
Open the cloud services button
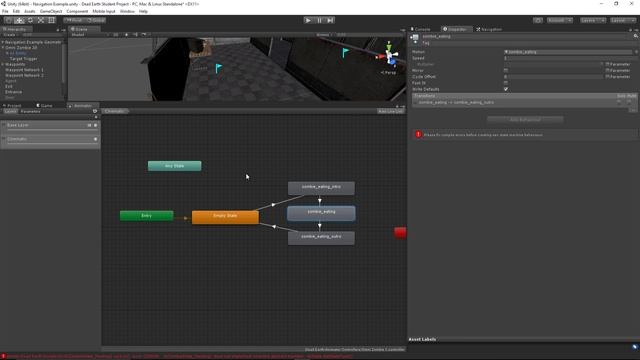pos(538,20)
